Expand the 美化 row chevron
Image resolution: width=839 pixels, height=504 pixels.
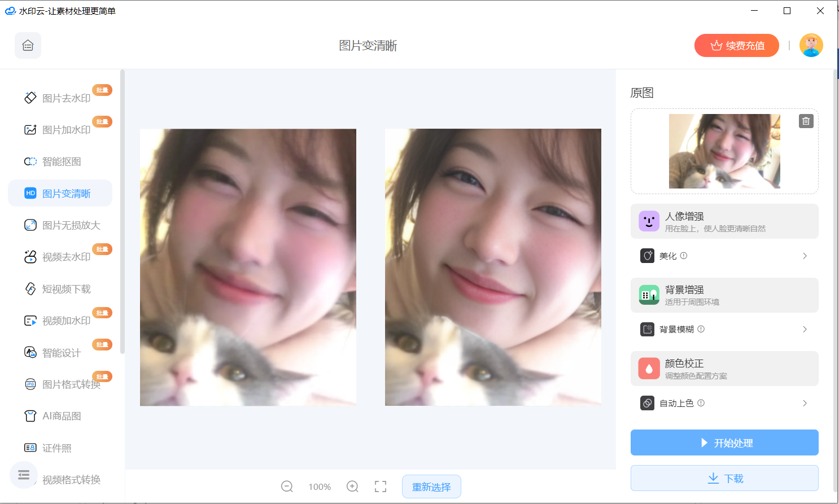pyautogui.click(x=805, y=256)
